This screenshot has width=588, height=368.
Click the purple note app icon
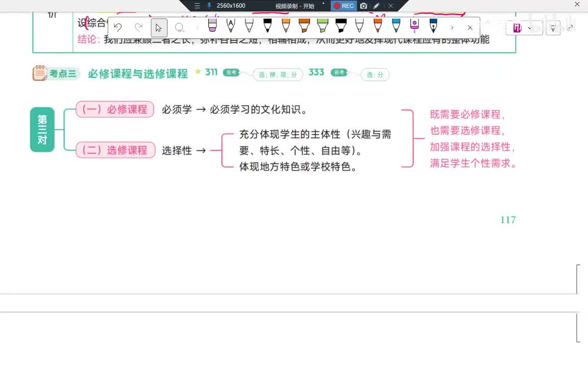[517, 28]
